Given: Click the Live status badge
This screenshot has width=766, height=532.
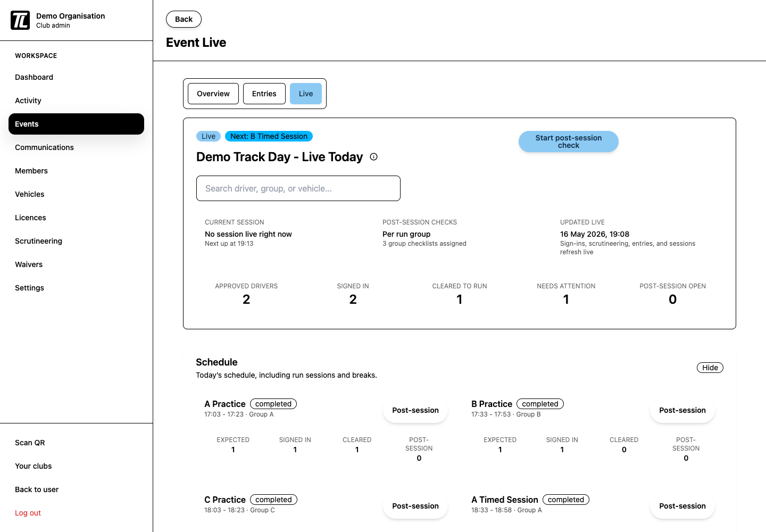Looking at the screenshot, I should (209, 136).
